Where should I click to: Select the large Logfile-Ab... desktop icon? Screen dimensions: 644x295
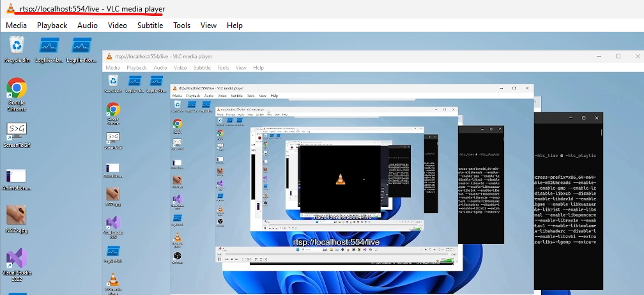click(49, 49)
